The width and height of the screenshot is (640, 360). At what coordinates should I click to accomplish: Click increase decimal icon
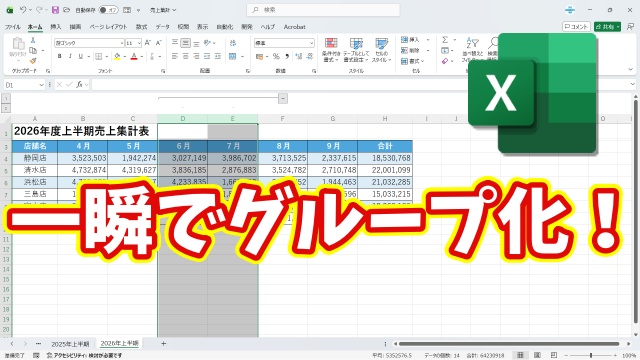tap(299, 56)
